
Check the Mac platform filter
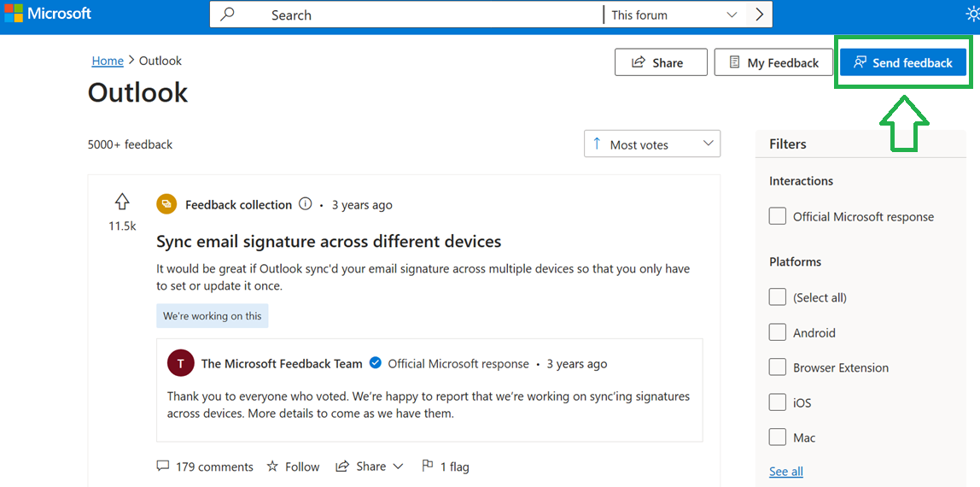point(778,437)
